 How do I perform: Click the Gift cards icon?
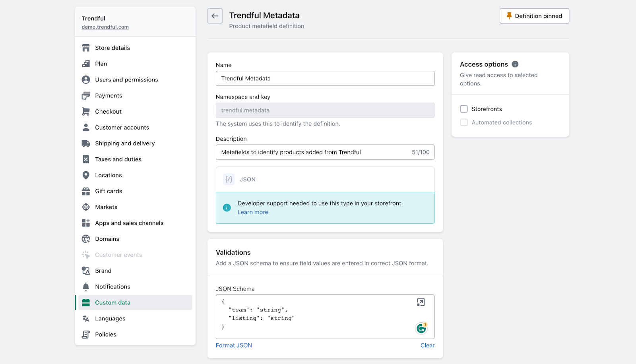click(86, 191)
